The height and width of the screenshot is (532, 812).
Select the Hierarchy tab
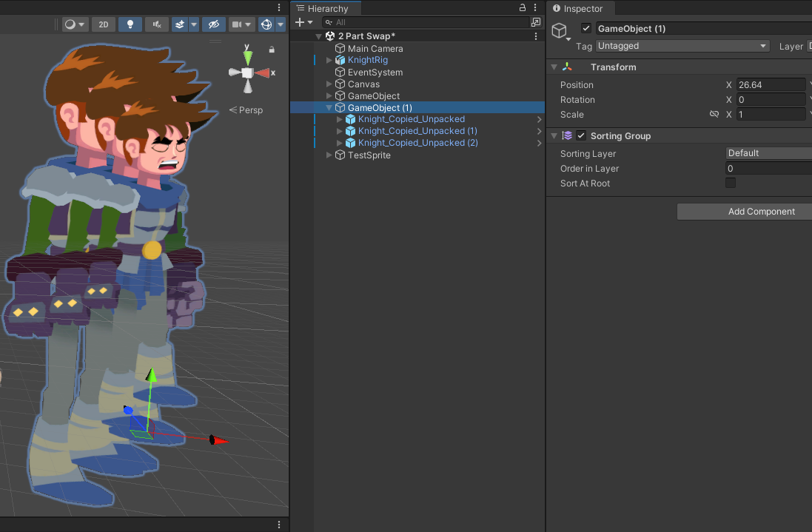point(326,8)
